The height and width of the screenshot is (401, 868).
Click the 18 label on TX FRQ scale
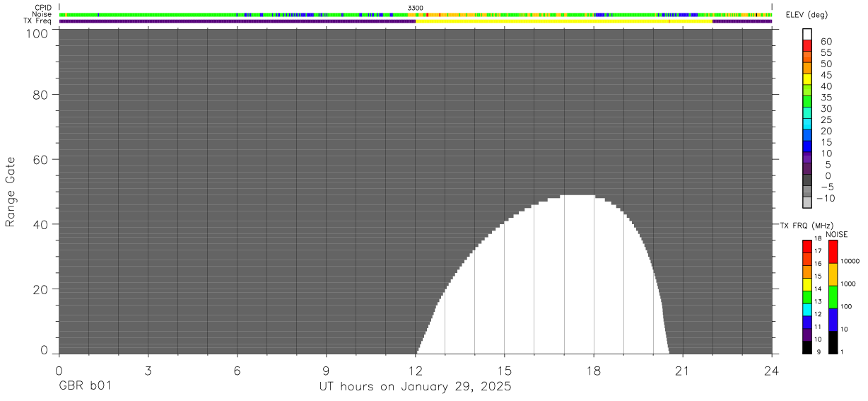818,239
